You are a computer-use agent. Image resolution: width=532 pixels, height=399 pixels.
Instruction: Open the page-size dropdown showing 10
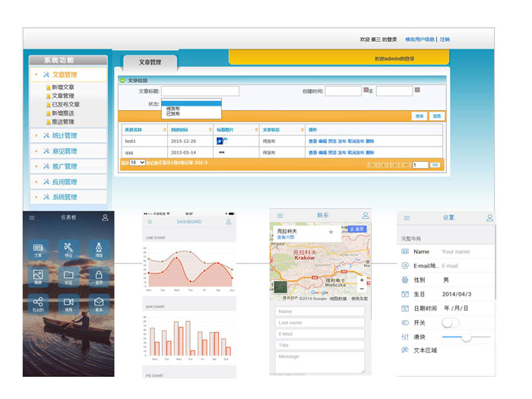tap(137, 163)
